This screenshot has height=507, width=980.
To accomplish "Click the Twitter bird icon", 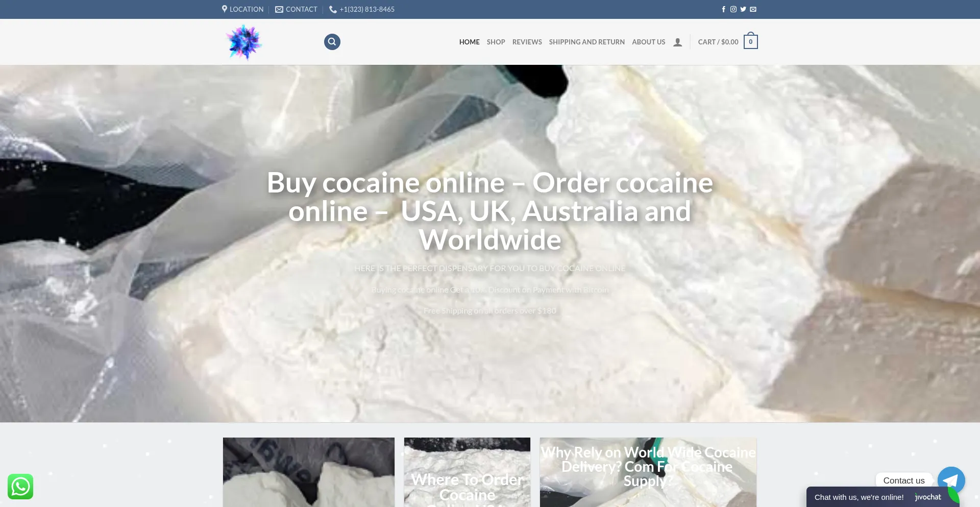I will pos(743,9).
